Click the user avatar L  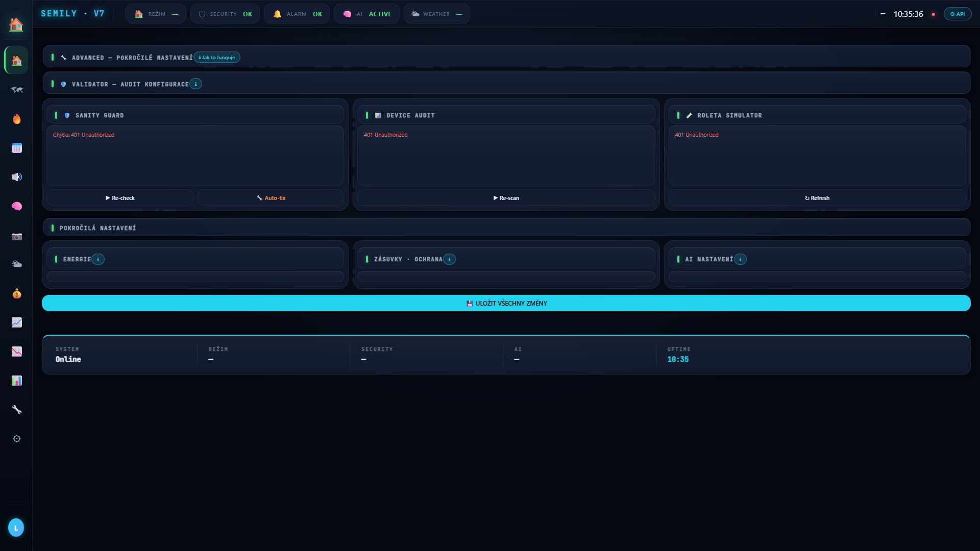pyautogui.click(x=16, y=528)
